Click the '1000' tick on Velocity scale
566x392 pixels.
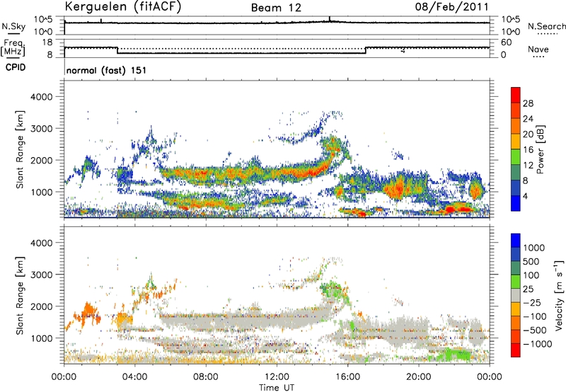point(533,248)
